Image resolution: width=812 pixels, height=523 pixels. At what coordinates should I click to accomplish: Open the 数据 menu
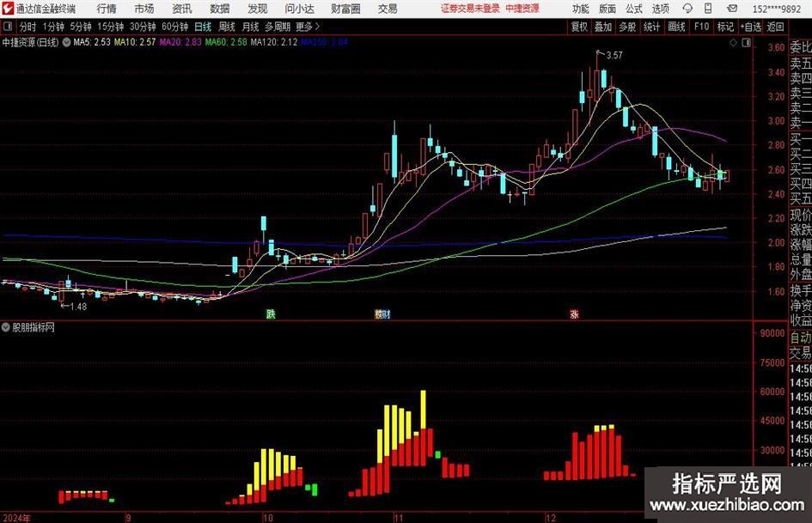coord(220,9)
